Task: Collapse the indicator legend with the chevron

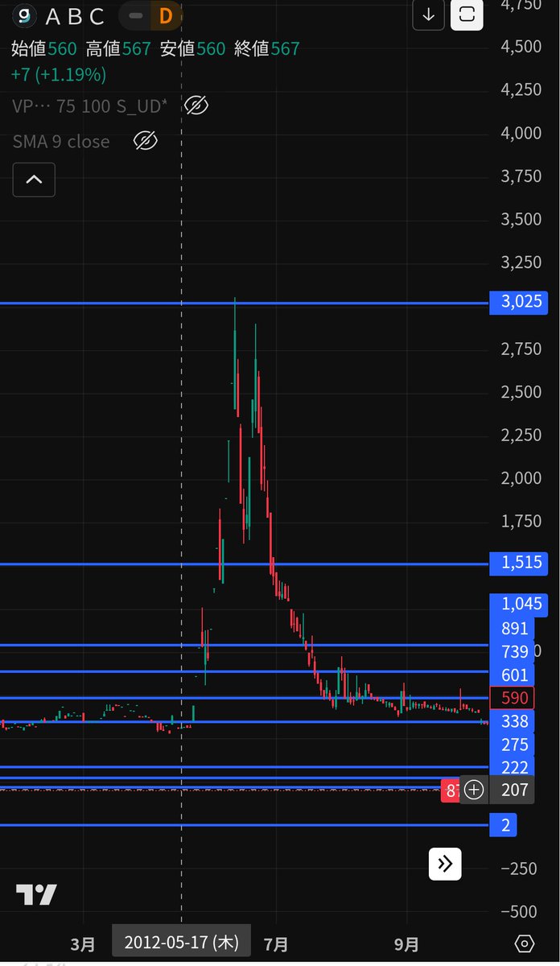Action: [34, 180]
